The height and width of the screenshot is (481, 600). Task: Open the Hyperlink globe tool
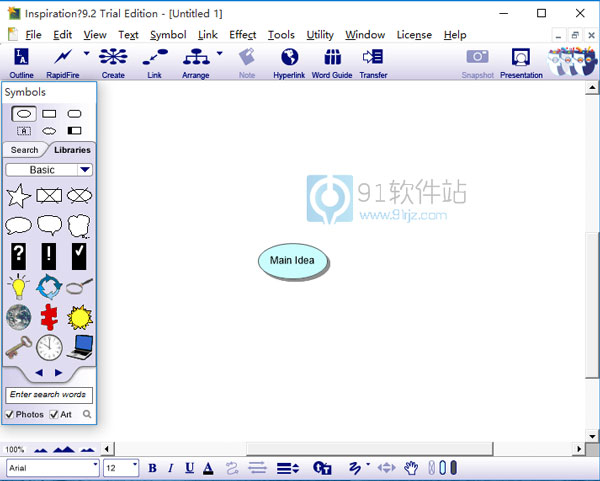pyautogui.click(x=289, y=58)
